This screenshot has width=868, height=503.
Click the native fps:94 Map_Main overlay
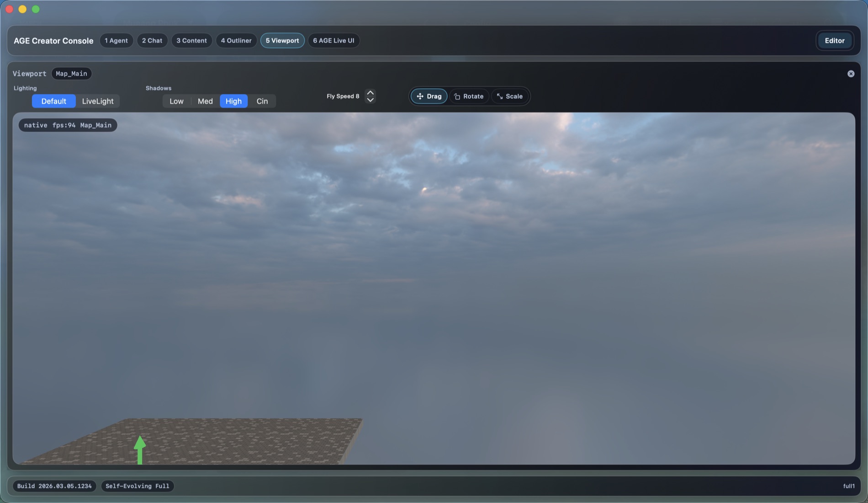point(68,125)
